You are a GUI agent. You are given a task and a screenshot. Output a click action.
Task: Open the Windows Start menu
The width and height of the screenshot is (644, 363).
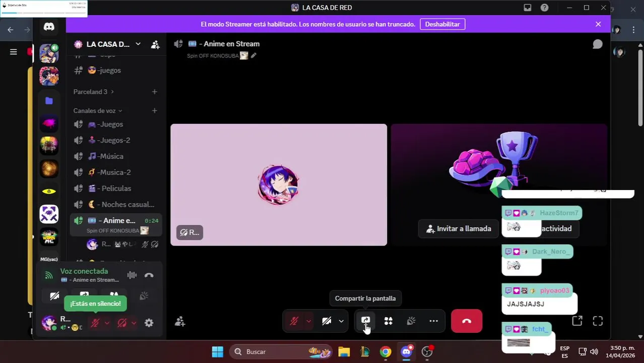pos(218,351)
